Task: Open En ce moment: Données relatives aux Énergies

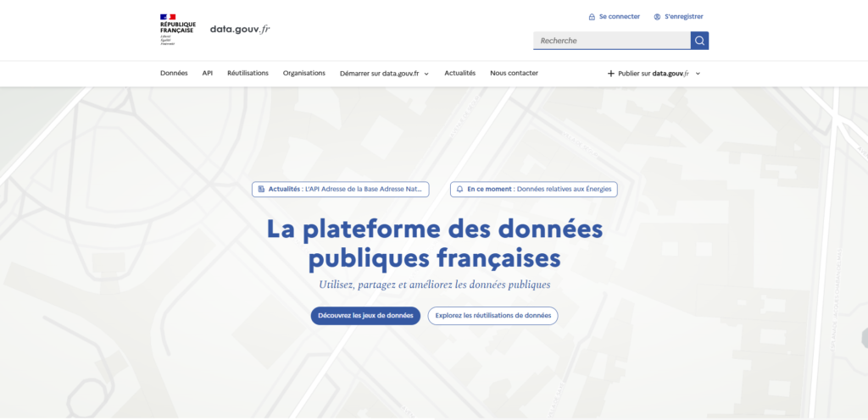Action: pos(534,189)
